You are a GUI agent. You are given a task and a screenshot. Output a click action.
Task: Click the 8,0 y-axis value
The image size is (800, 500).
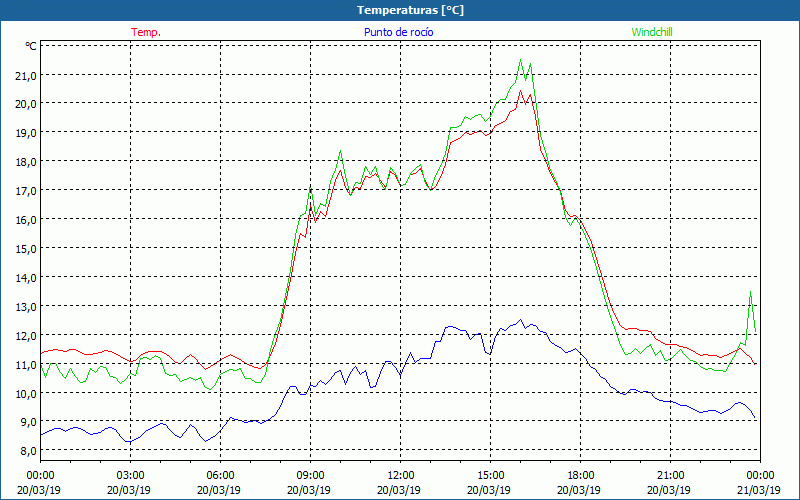click(x=29, y=451)
